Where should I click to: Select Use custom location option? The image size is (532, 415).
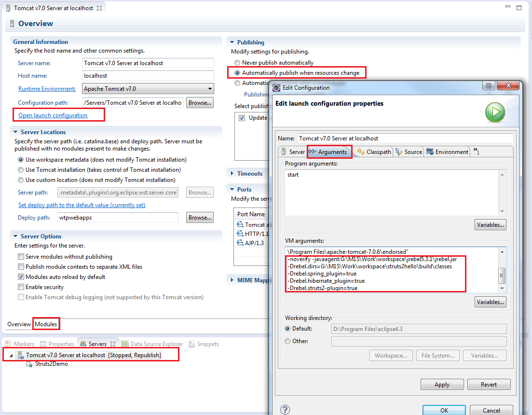[21, 180]
